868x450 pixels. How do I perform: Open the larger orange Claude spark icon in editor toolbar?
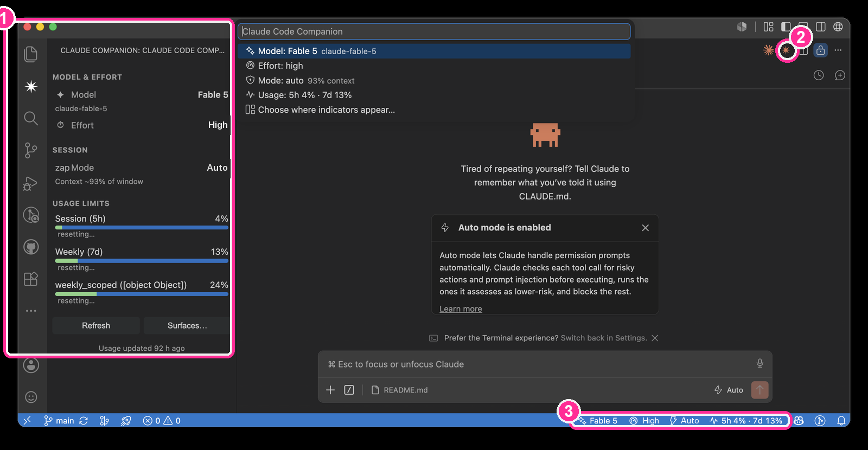tap(768, 50)
